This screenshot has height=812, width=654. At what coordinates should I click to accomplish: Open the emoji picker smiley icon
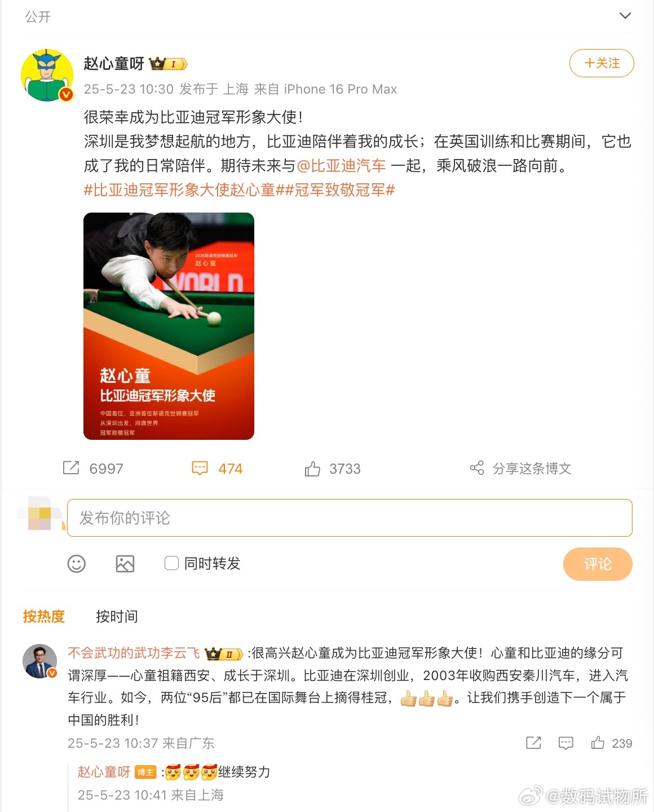77,563
